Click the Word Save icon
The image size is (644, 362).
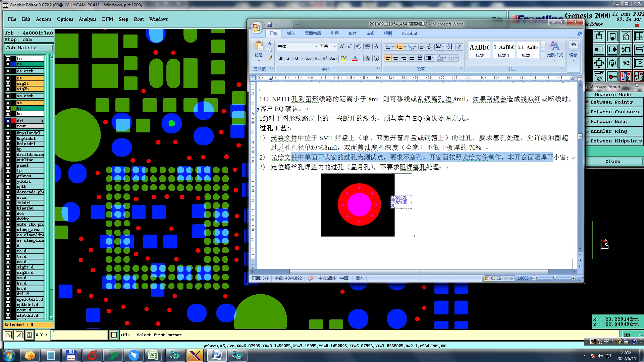[x=269, y=24]
